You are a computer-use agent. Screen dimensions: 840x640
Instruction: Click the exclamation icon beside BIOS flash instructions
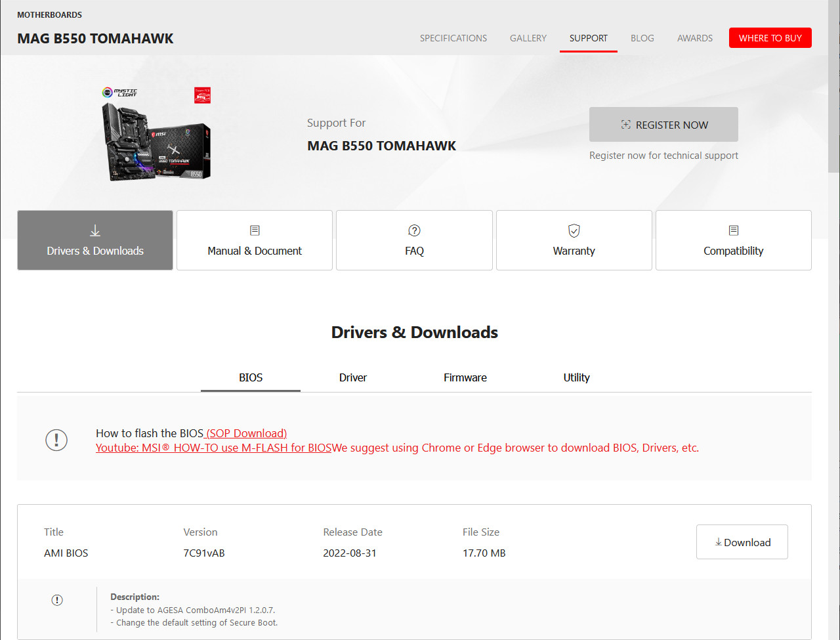coord(56,440)
